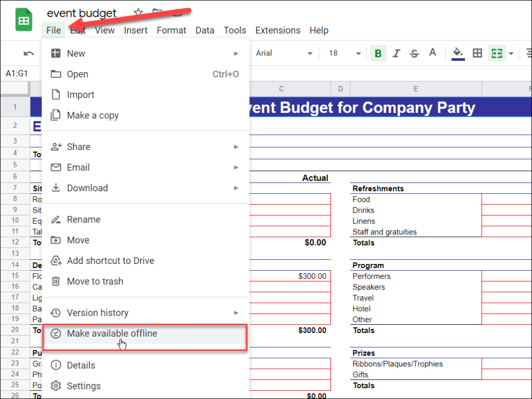This screenshot has width=532, height=399.
Task: Open the Google Sheets home icon
Action: [x=24, y=20]
